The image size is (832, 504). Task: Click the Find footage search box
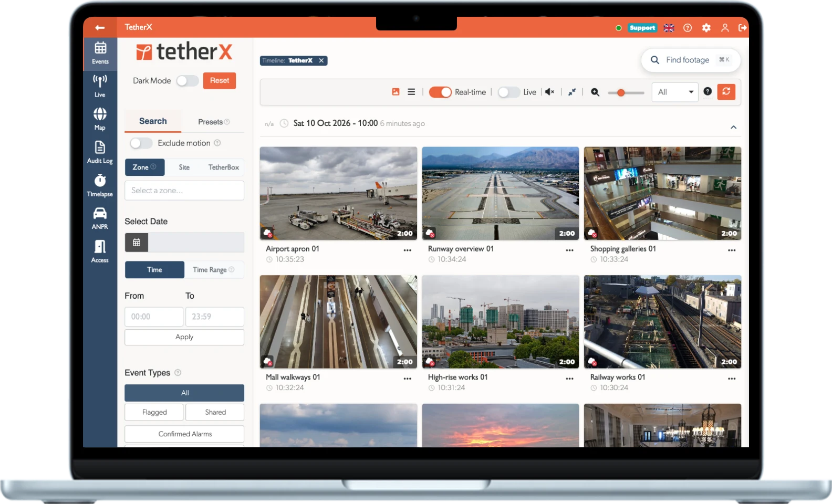coord(691,60)
